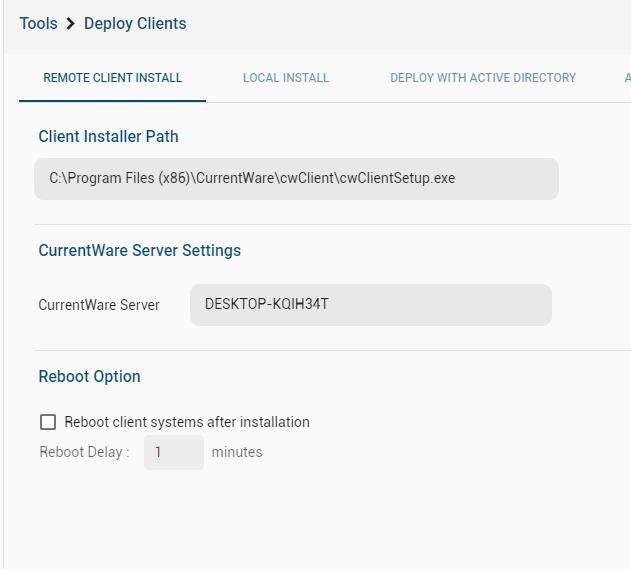This screenshot has width=631, height=569.
Task: Click the Reboot Option heading
Action: click(x=89, y=376)
